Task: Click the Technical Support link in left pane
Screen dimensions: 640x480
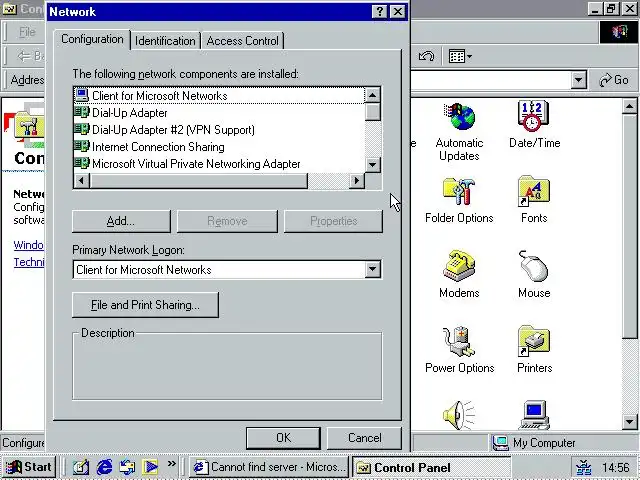Action: click(29, 262)
